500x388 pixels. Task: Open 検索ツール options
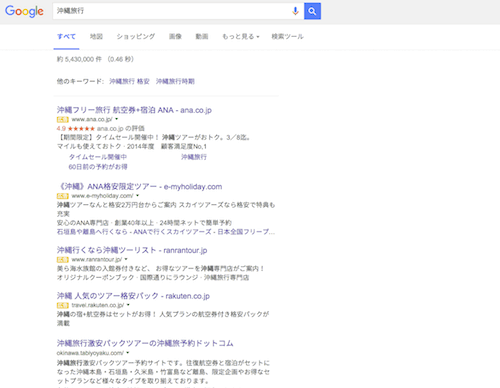click(287, 36)
